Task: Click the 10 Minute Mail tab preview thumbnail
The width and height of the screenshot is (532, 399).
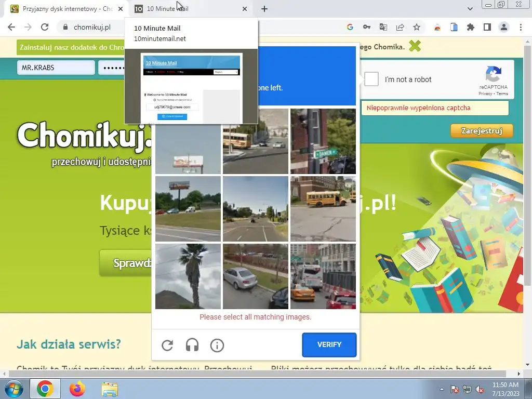Action: point(191,88)
